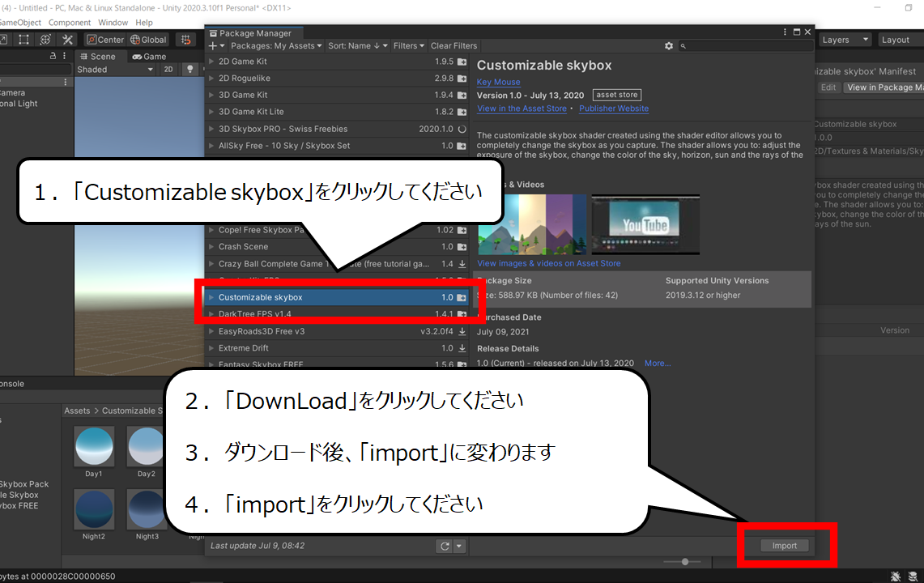Screen dimensions: 924x583
Task: Click import icon on Crash Scene row
Action: 462,247
